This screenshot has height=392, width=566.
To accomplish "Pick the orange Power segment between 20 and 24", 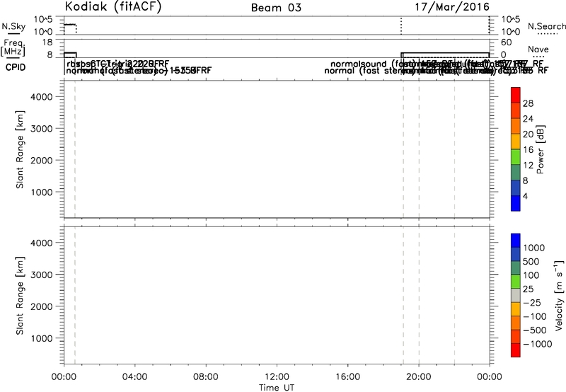I will 516,126.
